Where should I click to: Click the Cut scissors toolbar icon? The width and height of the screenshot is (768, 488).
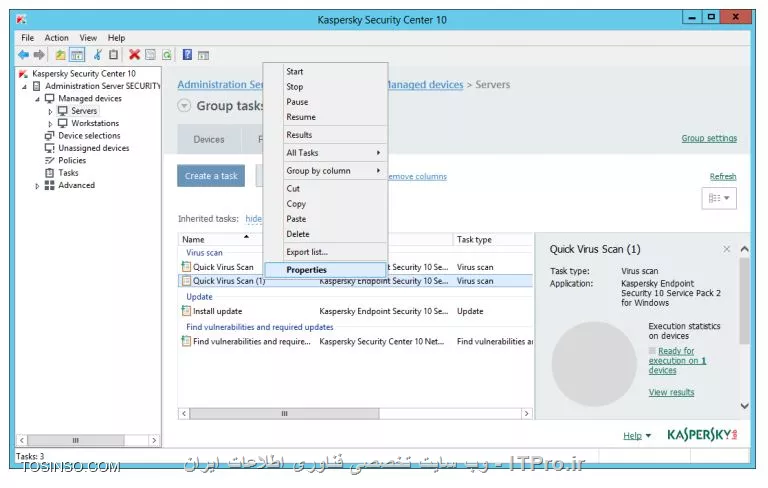pyautogui.click(x=98, y=55)
